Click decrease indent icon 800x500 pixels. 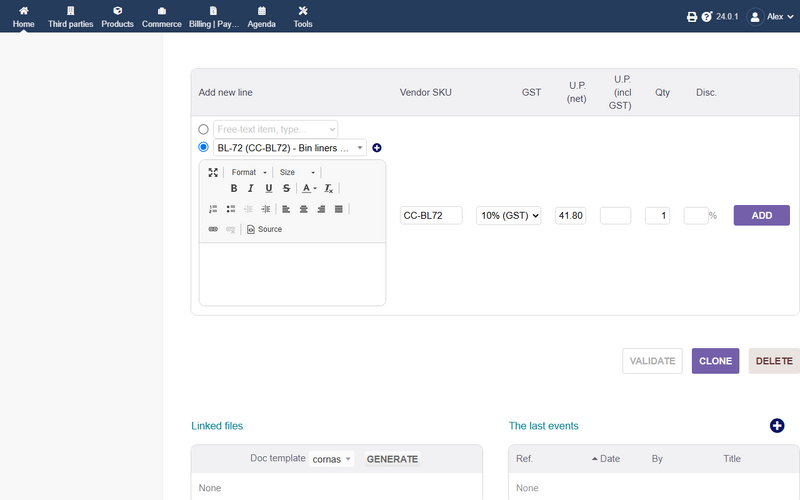point(248,209)
